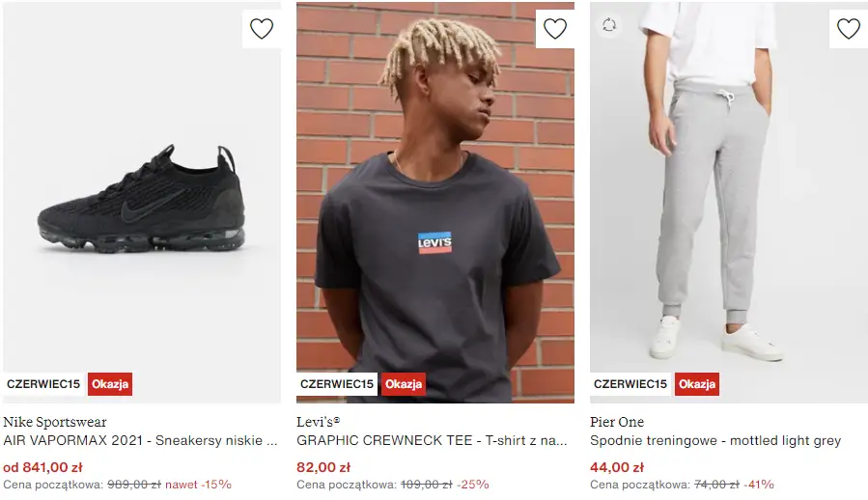Open AIR VAPORMAX 2021 product title
The image size is (868, 500).
[x=140, y=441]
